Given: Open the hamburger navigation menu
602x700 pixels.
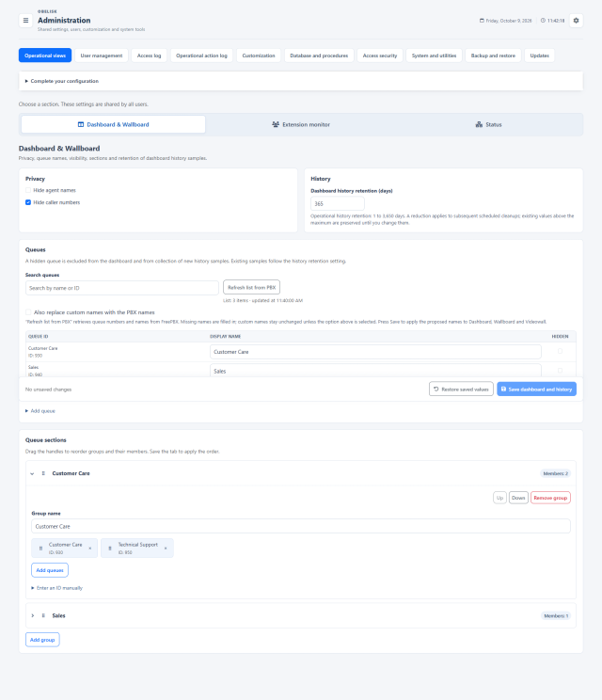Looking at the screenshot, I should click(x=25, y=21).
